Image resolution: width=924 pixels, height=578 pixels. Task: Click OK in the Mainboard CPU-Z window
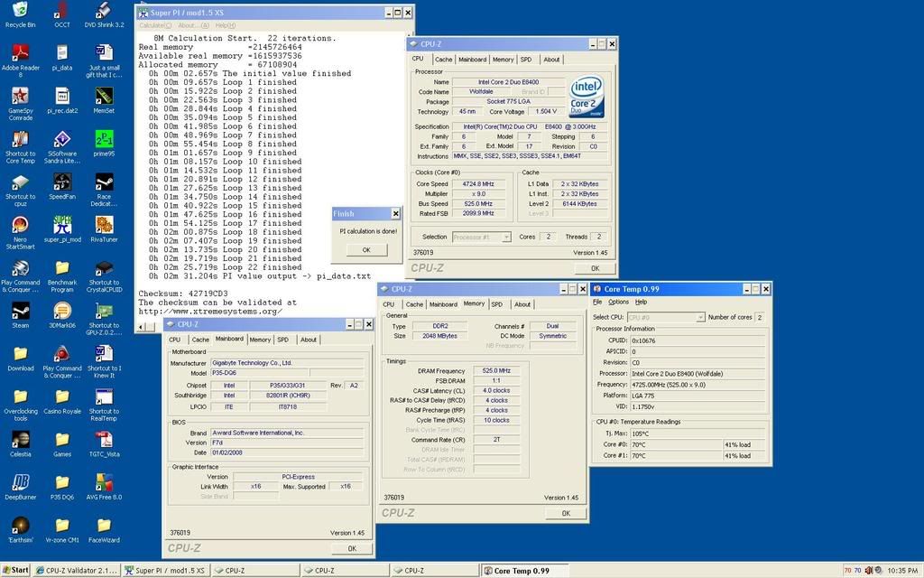point(352,548)
